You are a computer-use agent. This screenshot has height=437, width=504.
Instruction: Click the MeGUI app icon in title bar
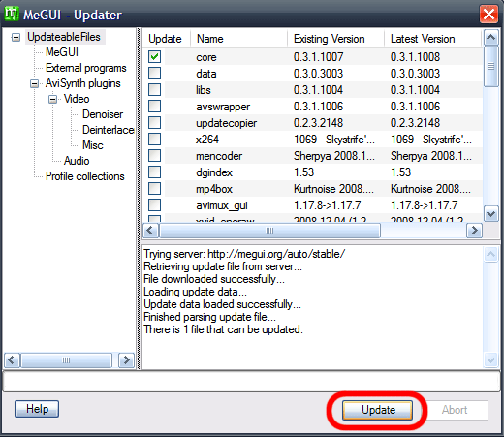click(x=12, y=14)
